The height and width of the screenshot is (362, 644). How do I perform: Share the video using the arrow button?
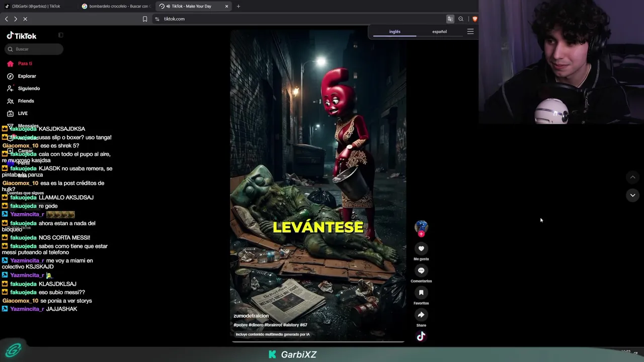(x=421, y=315)
